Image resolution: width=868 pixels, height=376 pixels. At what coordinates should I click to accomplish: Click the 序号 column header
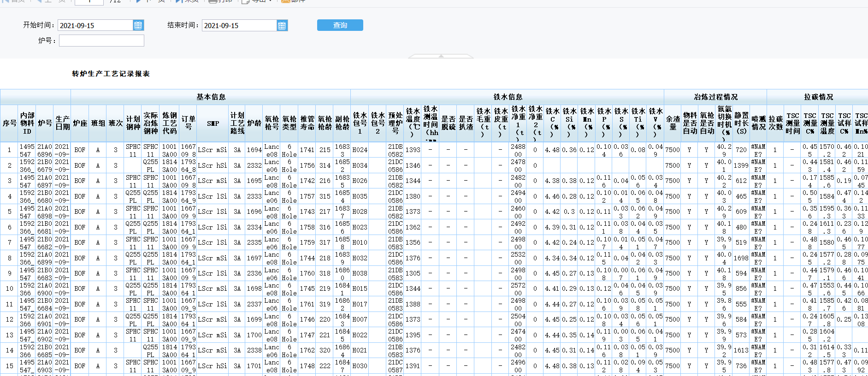coord(9,123)
